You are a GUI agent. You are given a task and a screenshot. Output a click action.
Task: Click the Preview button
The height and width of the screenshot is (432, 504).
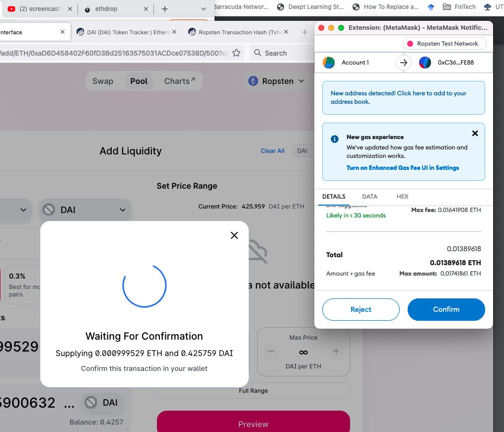coord(253,423)
